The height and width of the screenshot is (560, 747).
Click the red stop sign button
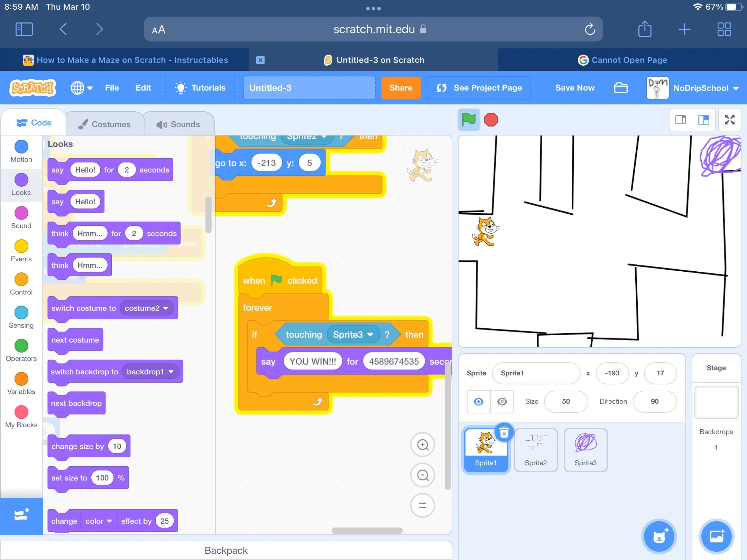tap(491, 120)
